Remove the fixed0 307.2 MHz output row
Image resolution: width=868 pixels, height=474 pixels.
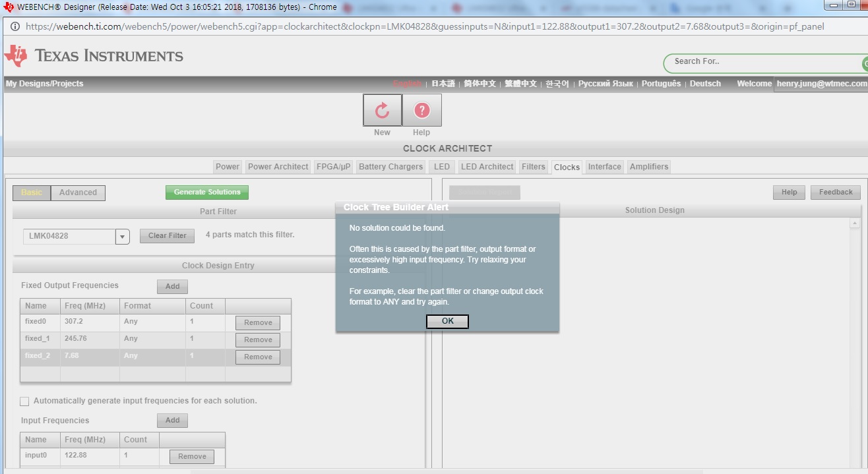tap(258, 323)
